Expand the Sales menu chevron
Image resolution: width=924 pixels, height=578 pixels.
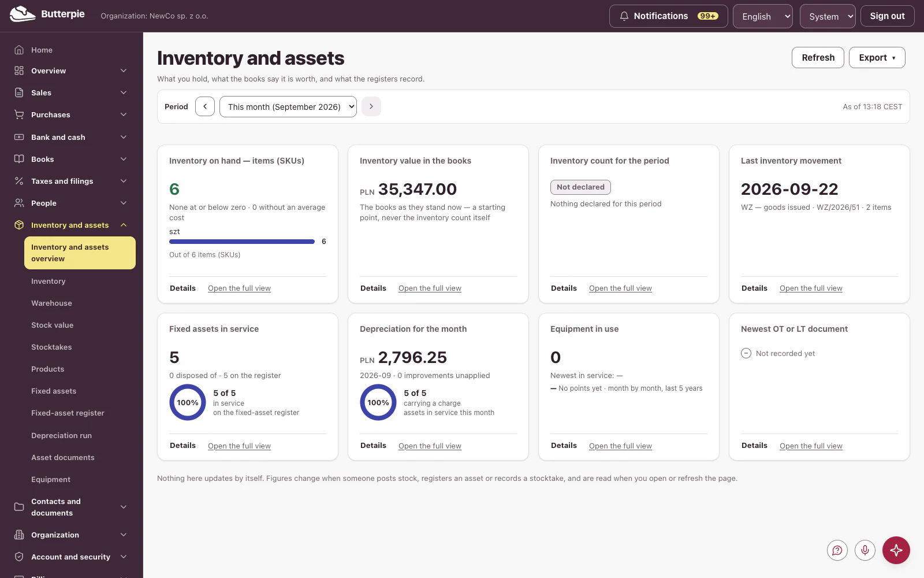click(124, 92)
